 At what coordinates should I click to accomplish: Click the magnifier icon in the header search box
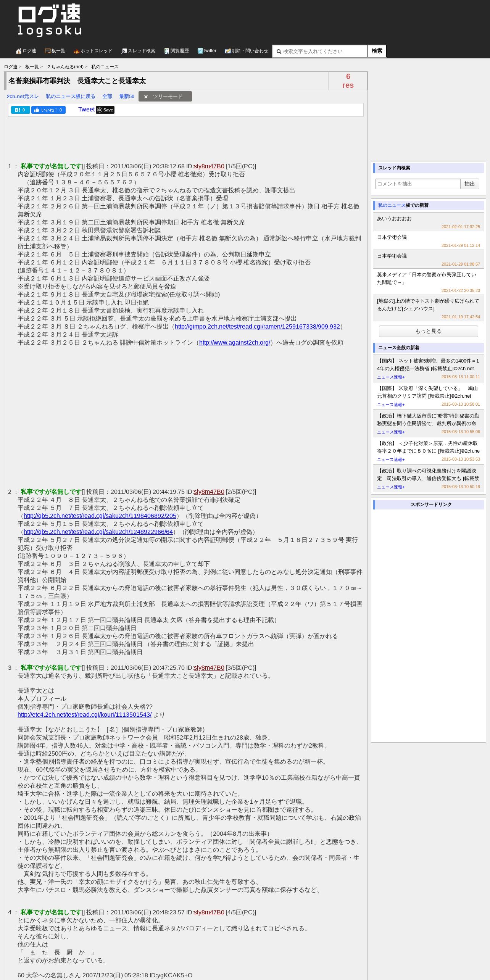click(x=279, y=52)
